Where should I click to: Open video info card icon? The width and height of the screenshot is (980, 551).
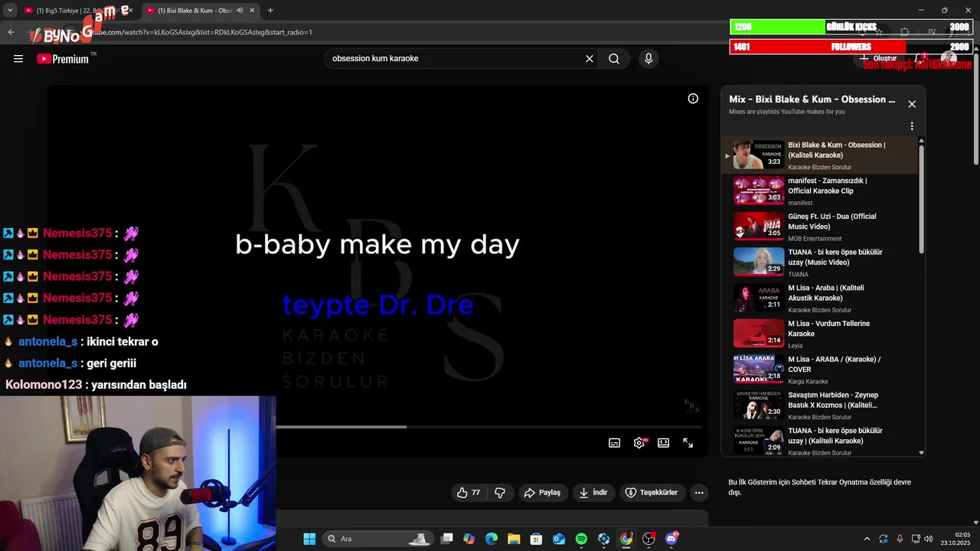tap(693, 99)
